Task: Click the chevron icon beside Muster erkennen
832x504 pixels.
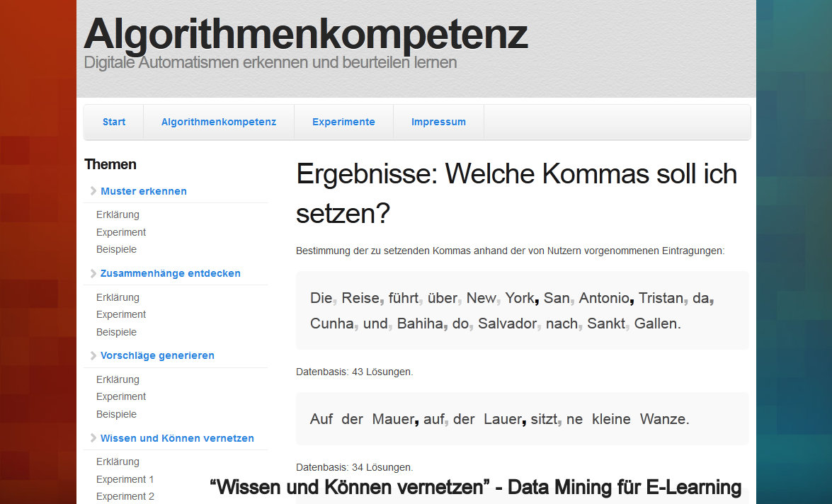Action: point(93,191)
